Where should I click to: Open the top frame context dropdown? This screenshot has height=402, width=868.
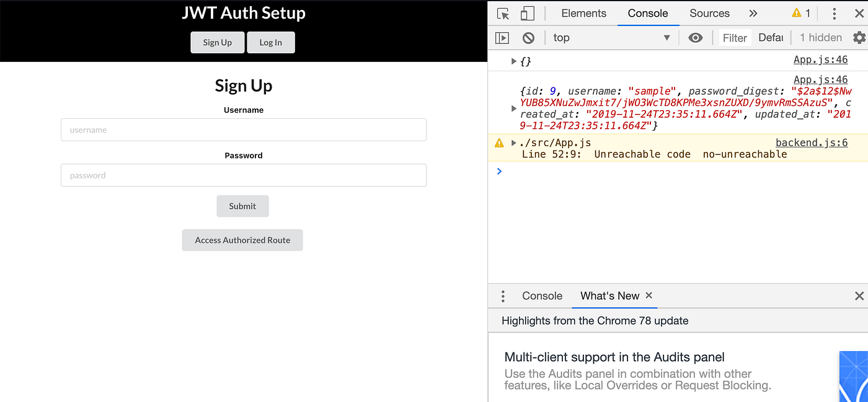tap(611, 38)
